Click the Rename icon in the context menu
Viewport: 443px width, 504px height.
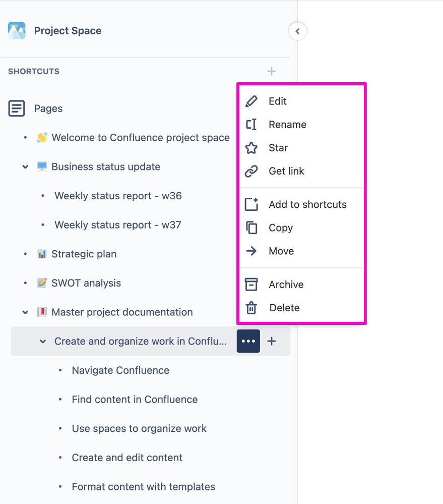[x=252, y=124]
